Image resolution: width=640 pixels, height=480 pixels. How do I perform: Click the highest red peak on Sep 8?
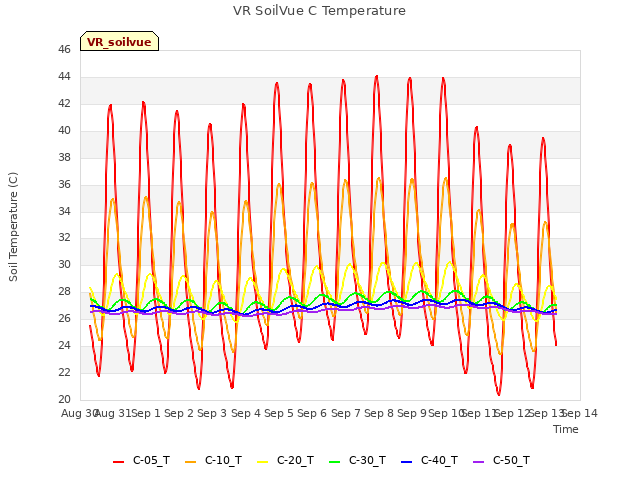point(377,76)
